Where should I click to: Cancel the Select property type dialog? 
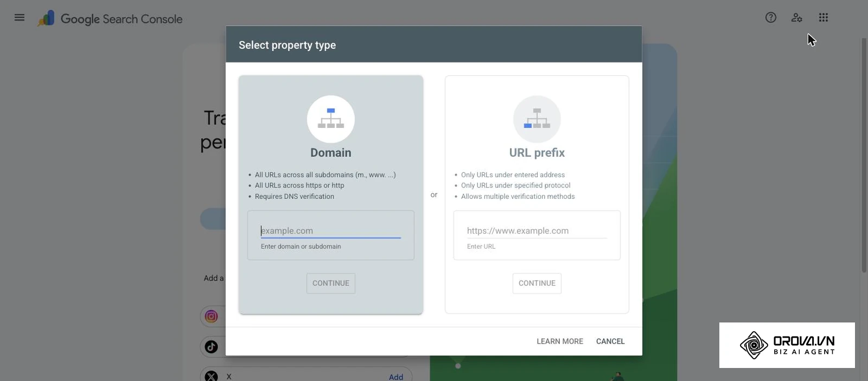tap(610, 341)
